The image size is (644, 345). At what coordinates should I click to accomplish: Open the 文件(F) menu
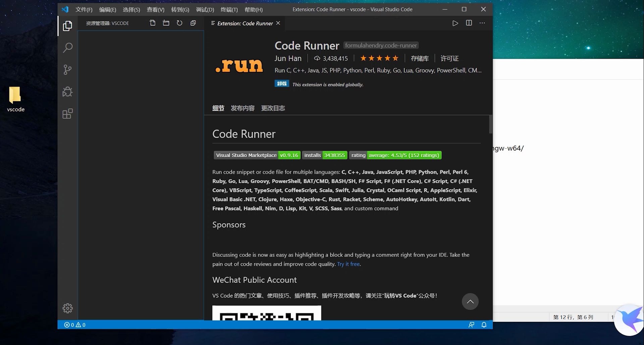point(84,9)
